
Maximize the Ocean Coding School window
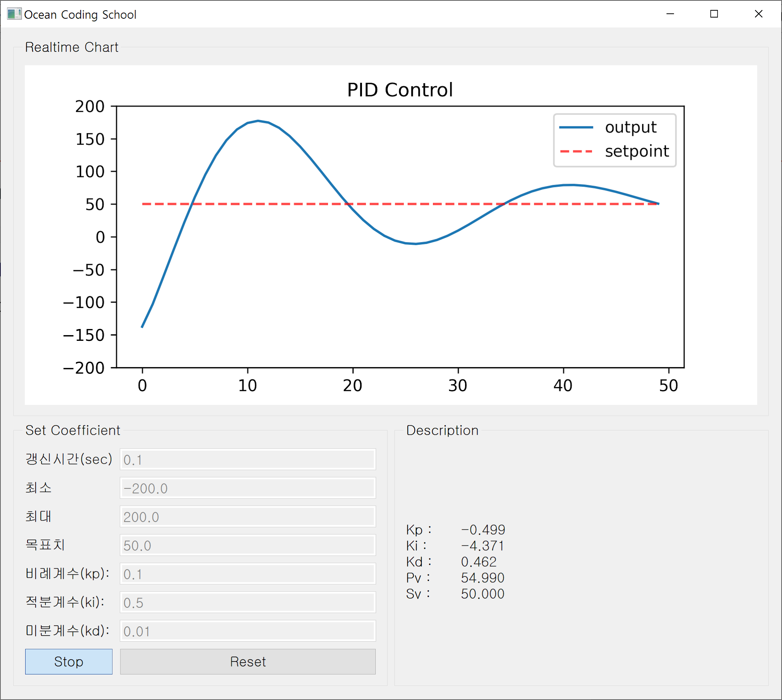pyautogui.click(x=714, y=14)
